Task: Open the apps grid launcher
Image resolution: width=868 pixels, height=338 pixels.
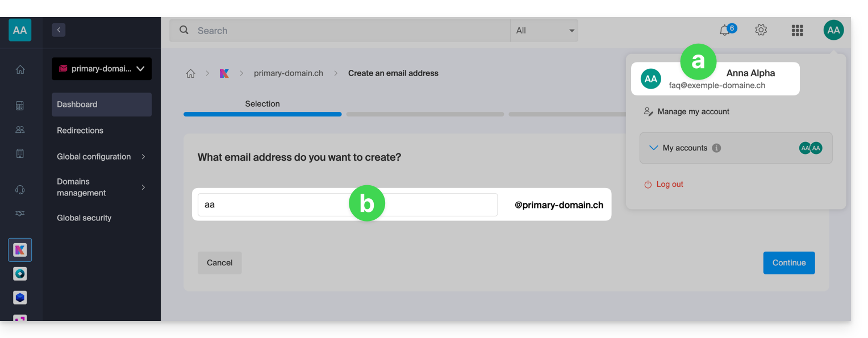Action: click(797, 31)
